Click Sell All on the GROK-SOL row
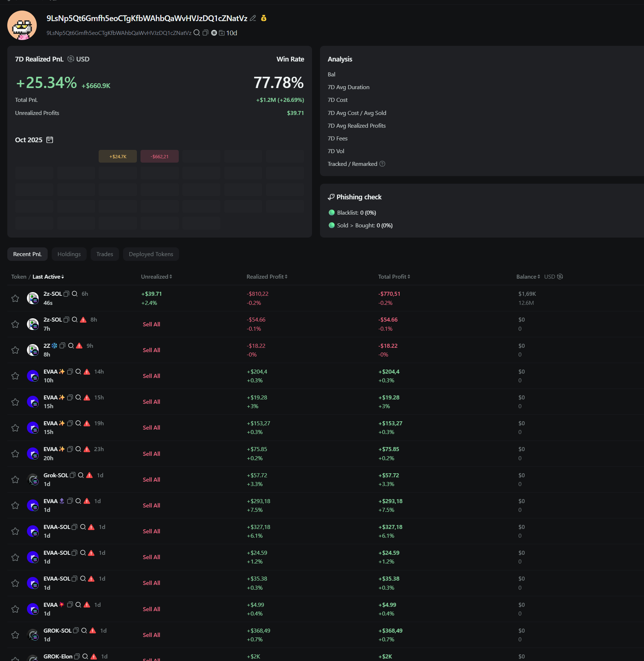 pos(151,635)
